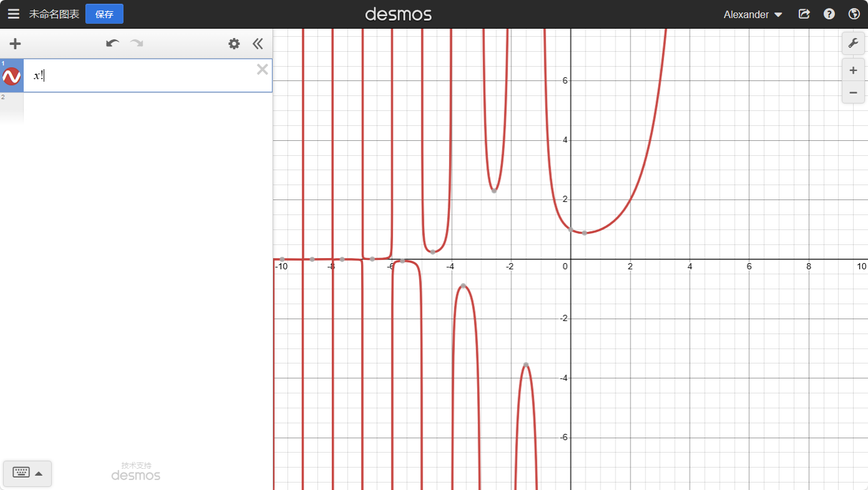Open the Alexander account dropdown

tap(753, 14)
